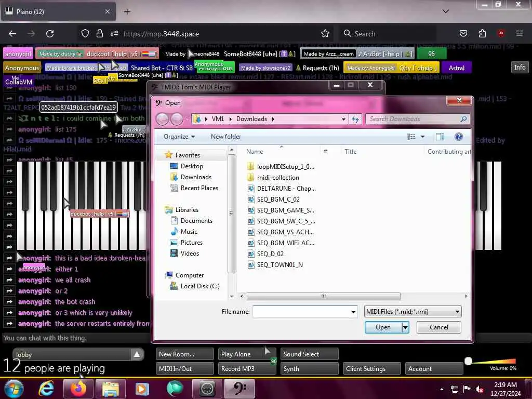Show site security lock info
This screenshot has width=532, height=399.
pos(99,34)
